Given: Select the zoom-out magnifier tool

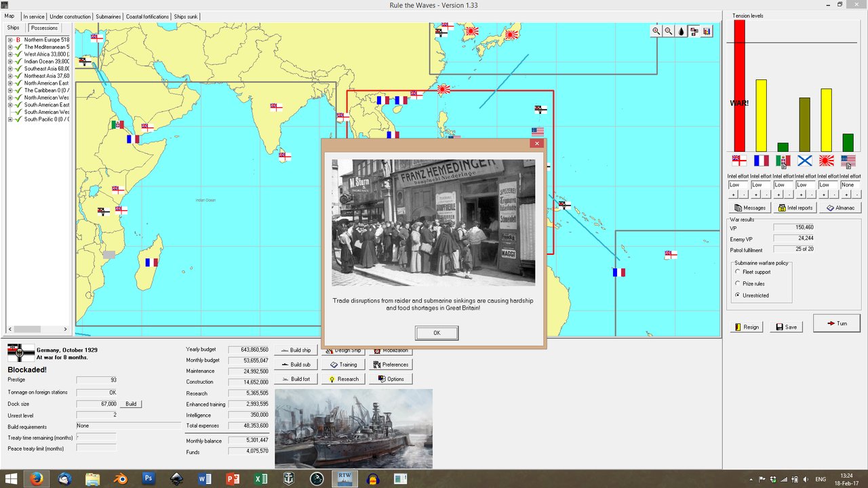Looking at the screenshot, I should [668, 30].
